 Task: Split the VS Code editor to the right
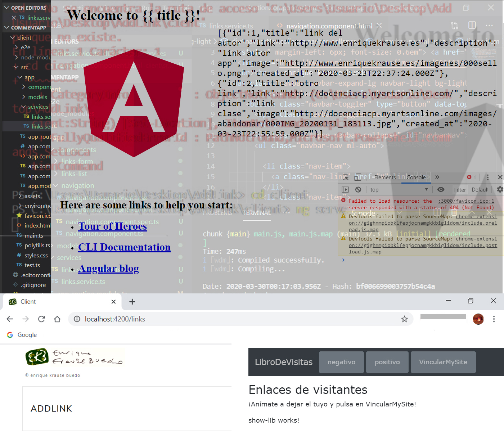click(x=472, y=25)
